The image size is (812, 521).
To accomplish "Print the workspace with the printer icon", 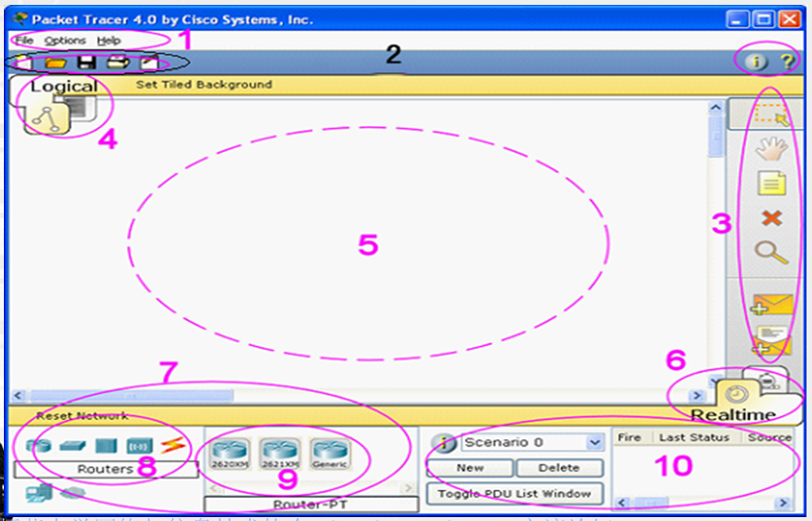I will coord(118,63).
